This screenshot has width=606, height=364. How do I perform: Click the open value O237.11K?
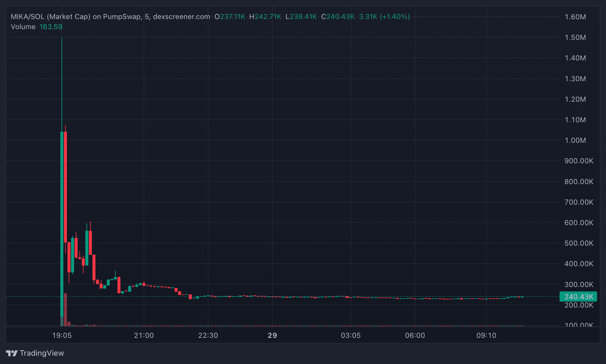[x=230, y=17]
